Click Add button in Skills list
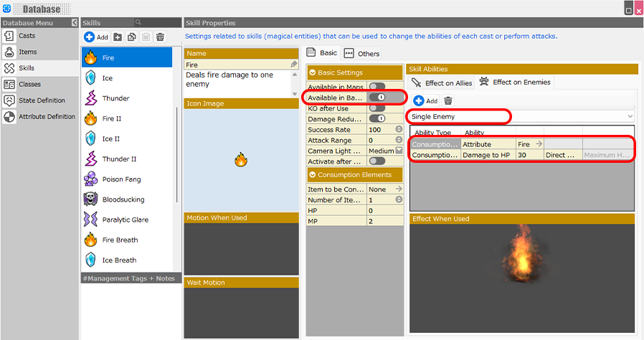Image resolution: width=644 pixels, height=340 pixels. point(96,37)
